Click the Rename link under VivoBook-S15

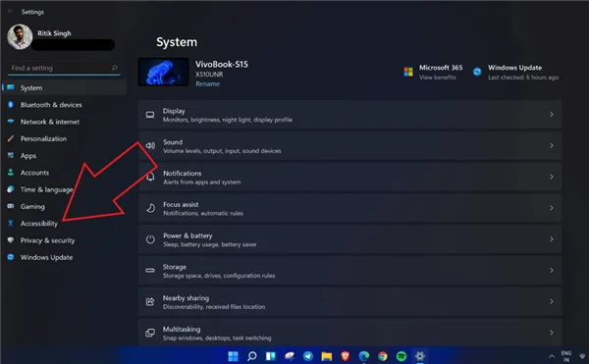tap(207, 84)
